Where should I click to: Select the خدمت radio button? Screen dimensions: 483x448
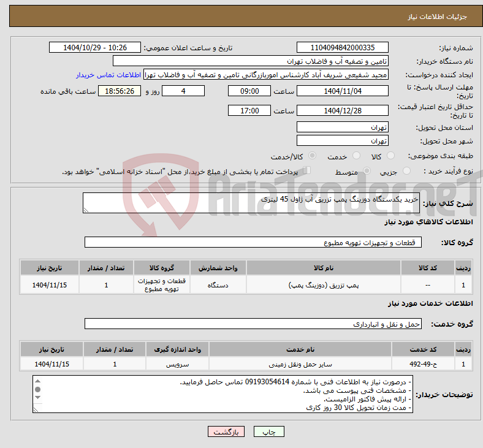[356, 156]
